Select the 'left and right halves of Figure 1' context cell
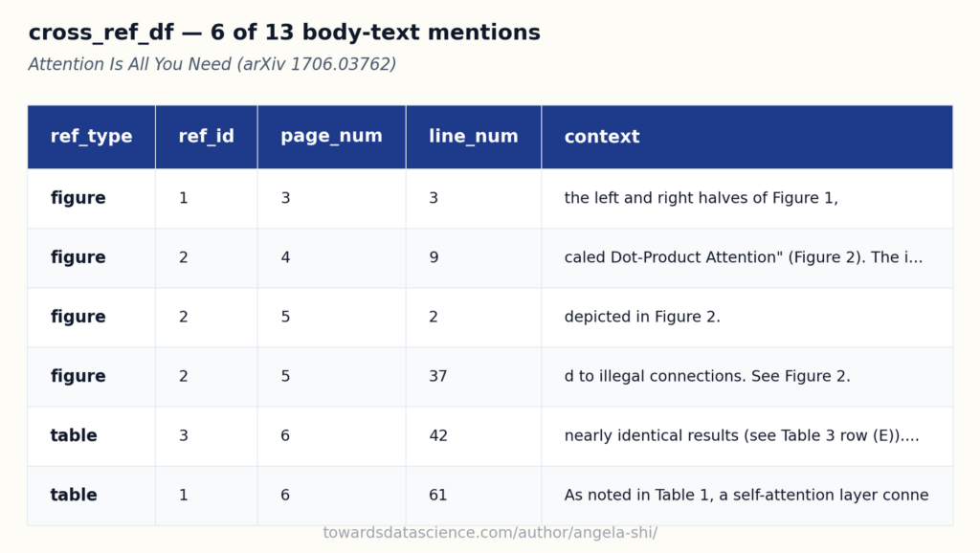 tap(746, 198)
